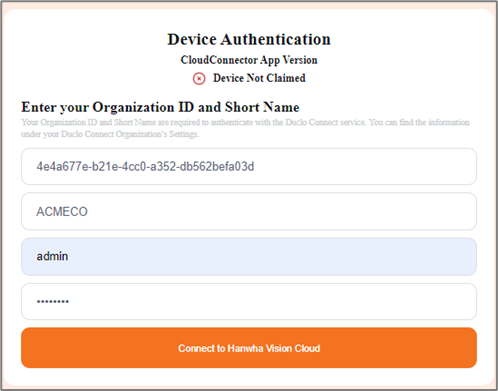Place cursor after the 4e4a677e UUID value
The height and width of the screenshot is (391, 498).
tap(255, 166)
